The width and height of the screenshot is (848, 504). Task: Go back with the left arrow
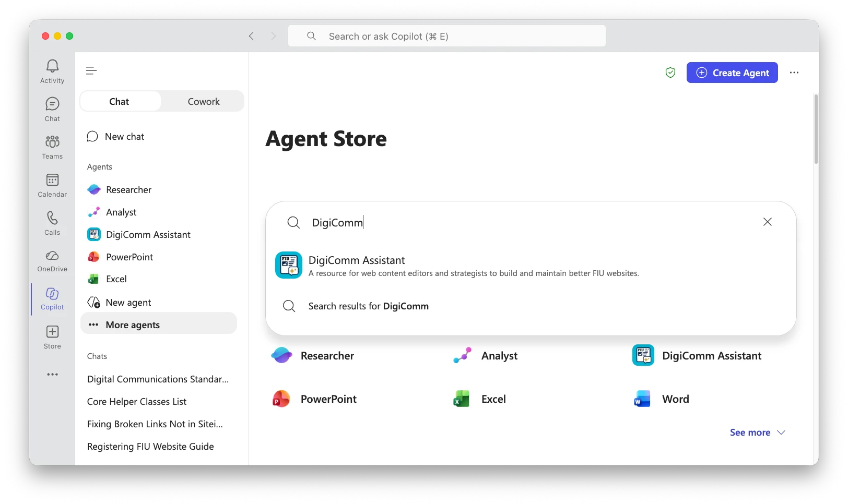tap(251, 36)
